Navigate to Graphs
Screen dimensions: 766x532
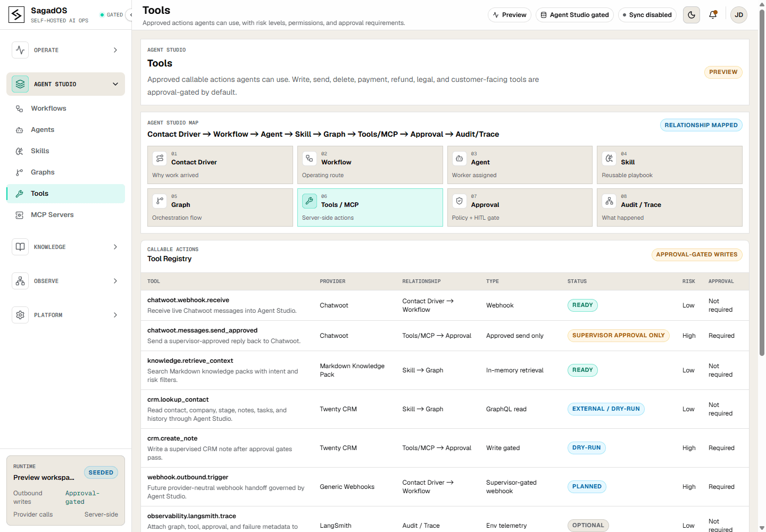(x=65, y=172)
